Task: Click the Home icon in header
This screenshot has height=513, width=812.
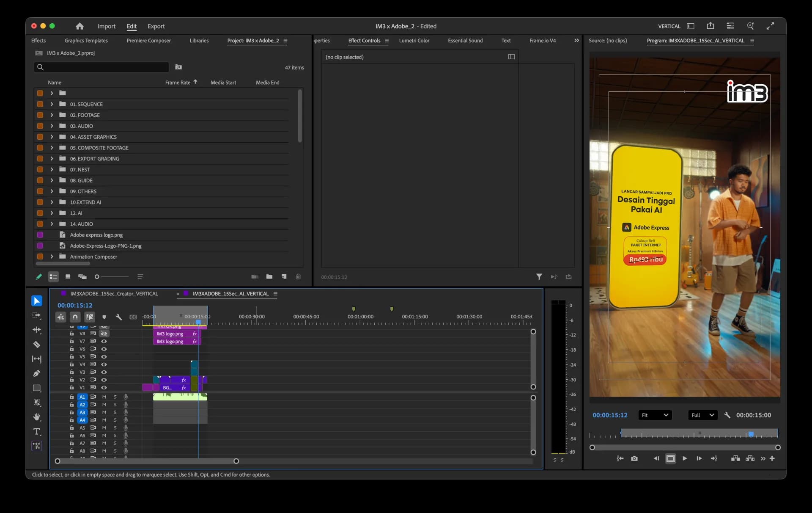Action: point(80,26)
